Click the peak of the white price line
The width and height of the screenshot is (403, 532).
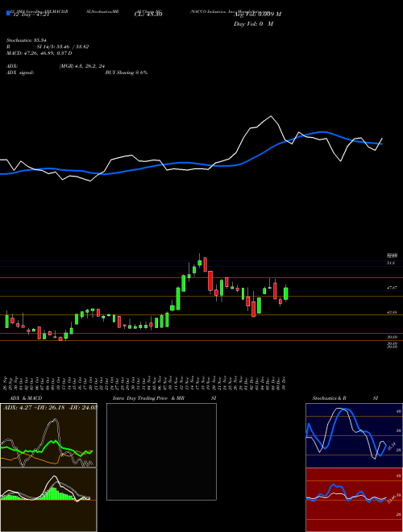point(271,116)
